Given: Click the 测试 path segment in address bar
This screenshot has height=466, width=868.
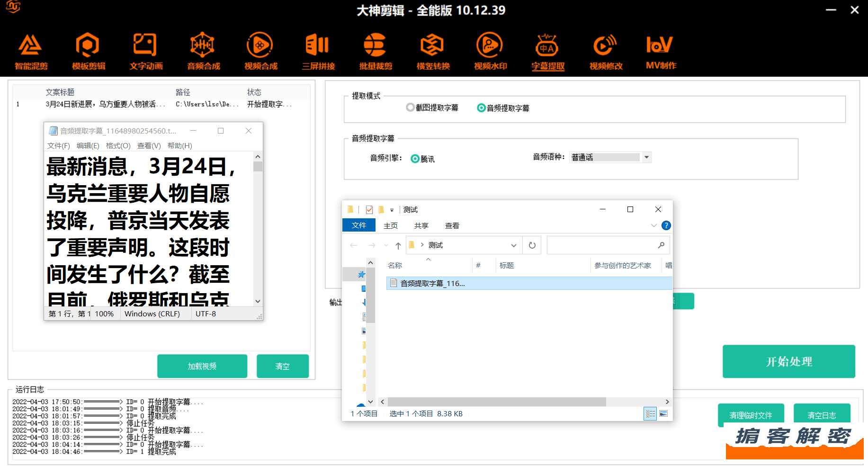Looking at the screenshot, I should 436,245.
